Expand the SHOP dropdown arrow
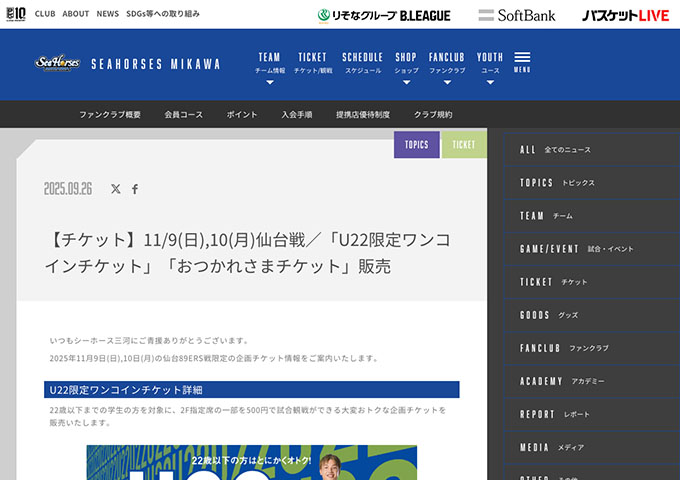 (406, 82)
